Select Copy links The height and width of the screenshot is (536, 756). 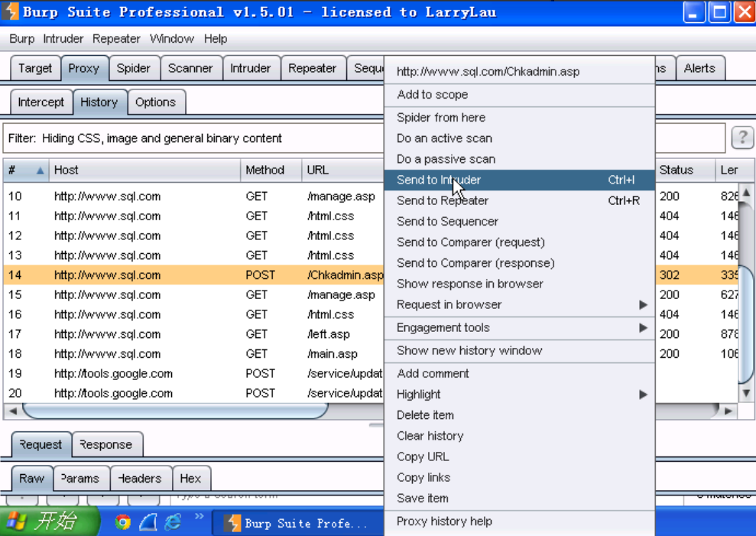[x=519, y=477]
